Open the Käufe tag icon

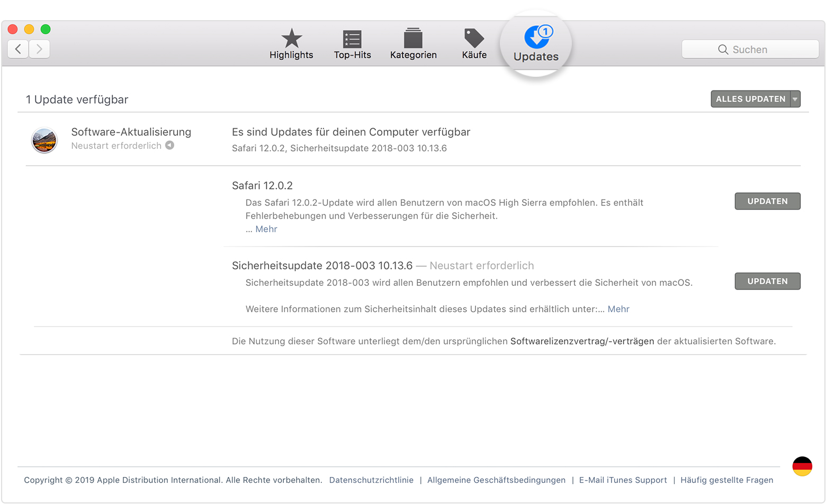(474, 38)
